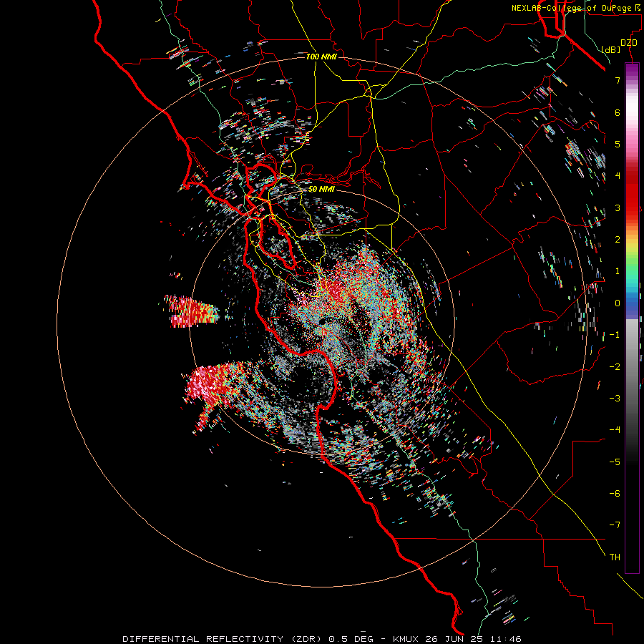Click the 7 value on color scale
Viewport: 644px width, 644px height.
click(618, 80)
